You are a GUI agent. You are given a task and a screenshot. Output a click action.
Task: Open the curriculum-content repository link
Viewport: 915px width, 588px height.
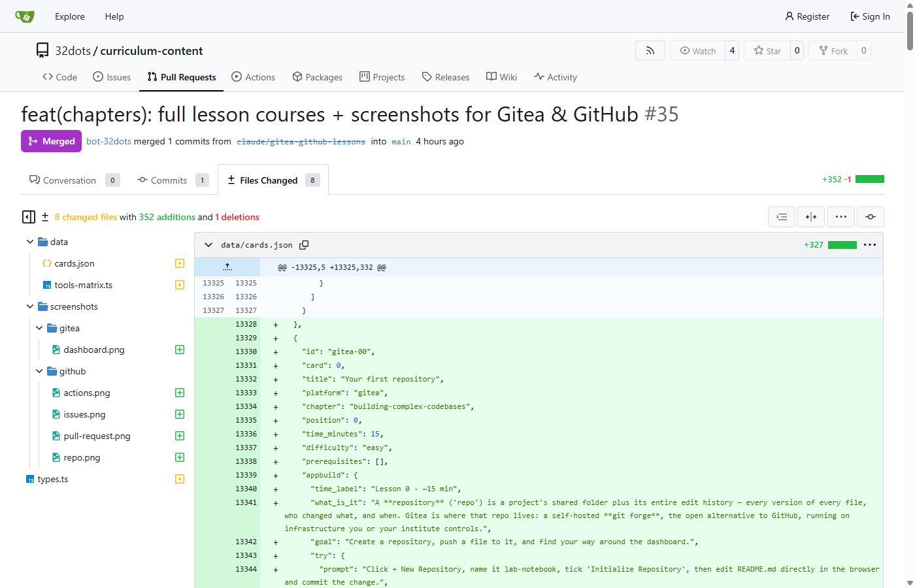click(152, 50)
